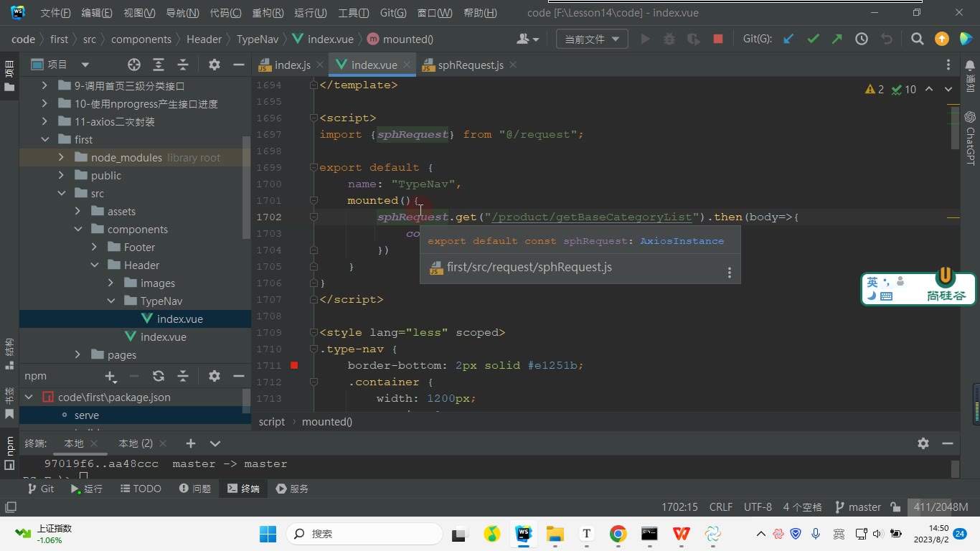Collapse the TypeNav folder
This screenshot has width=980, height=551.
tap(111, 301)
